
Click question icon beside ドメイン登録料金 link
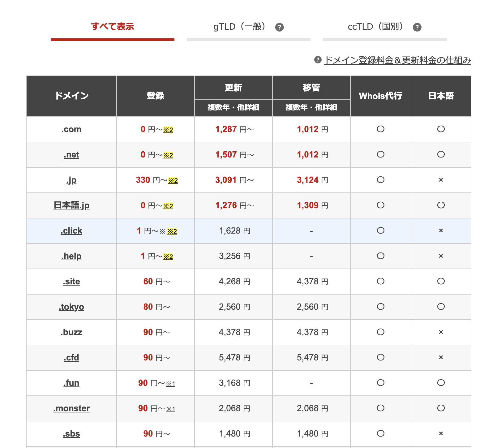pyautogui.click(x=318, y=60)
